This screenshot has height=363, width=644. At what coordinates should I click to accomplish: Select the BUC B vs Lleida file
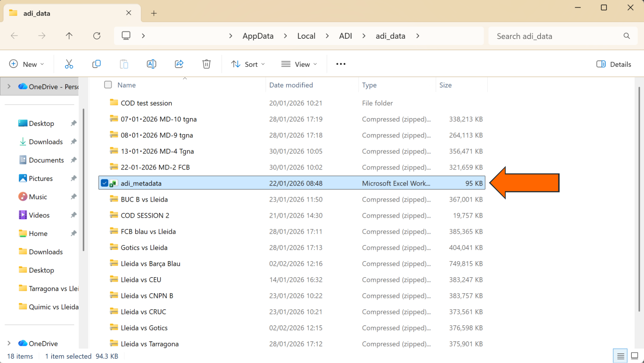[292, 199]
